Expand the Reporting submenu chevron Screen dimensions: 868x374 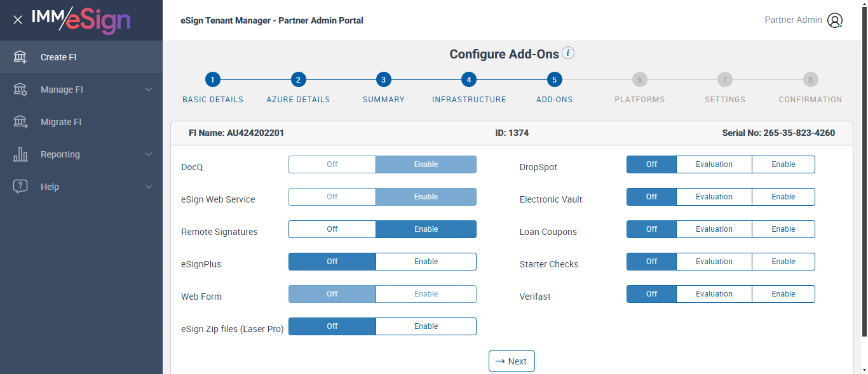pos(149,154)
